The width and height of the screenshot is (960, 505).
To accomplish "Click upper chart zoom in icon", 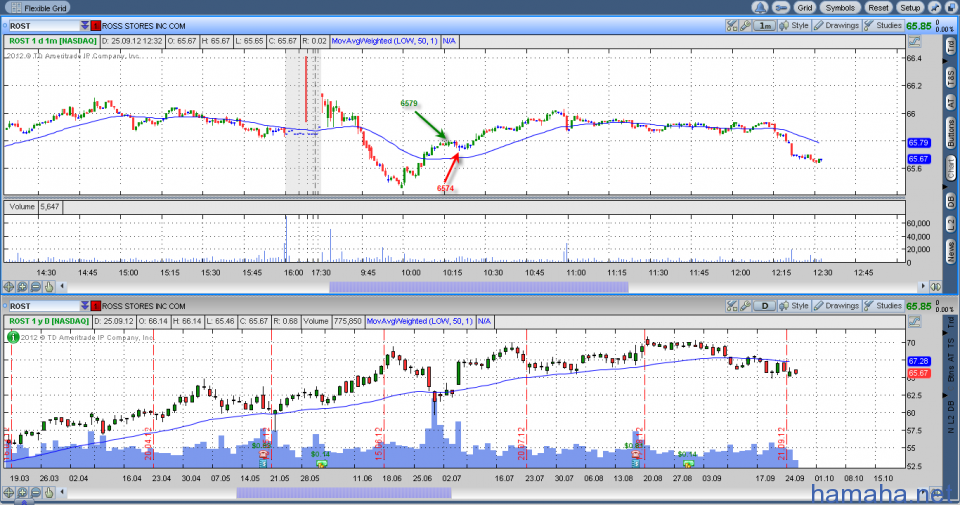I will point(22,286).
